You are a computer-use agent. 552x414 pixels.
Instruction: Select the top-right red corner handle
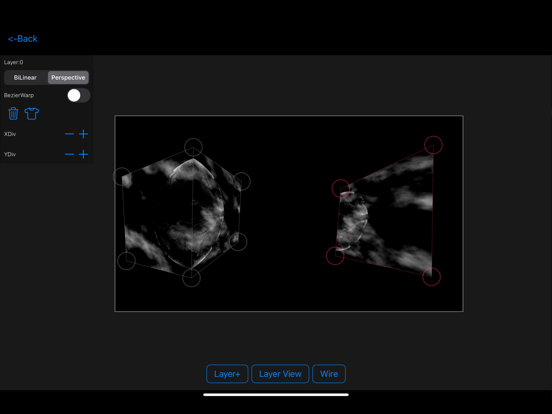[x=433, y=145]
